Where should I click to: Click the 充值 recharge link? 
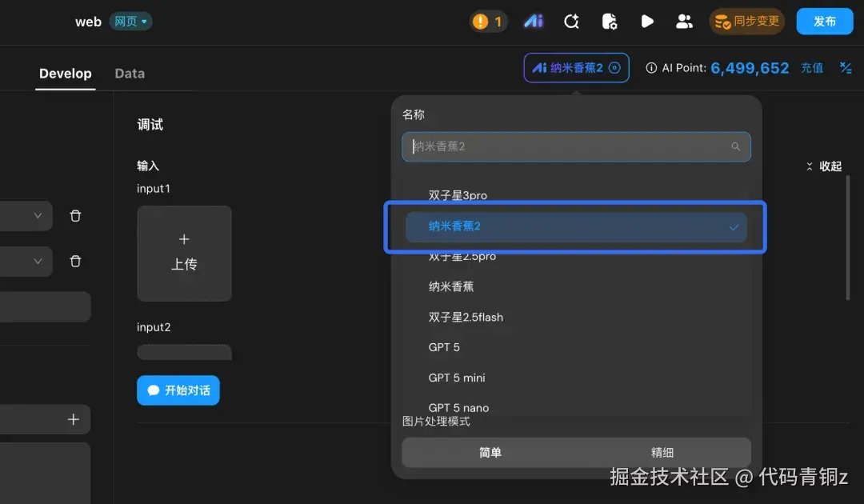pos(812,68)
